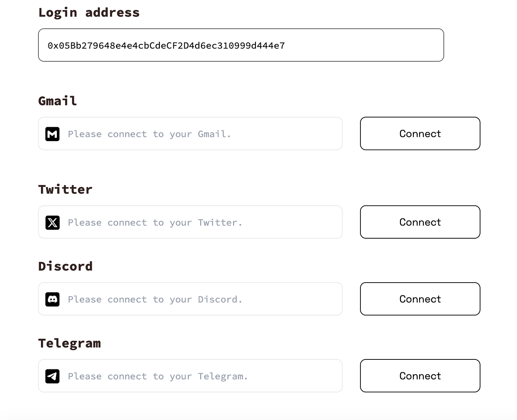Click Connect next to Telegram
The height and width of the screenshot is (420, 517).
pyautogui.click(x=420, y=376)
